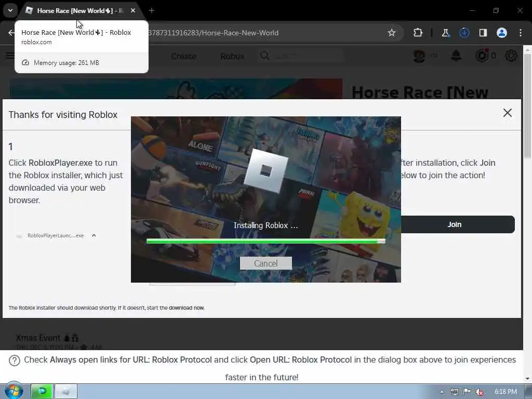Click the green taskbar application icon

pyautogui.click(x=42, y=392)
